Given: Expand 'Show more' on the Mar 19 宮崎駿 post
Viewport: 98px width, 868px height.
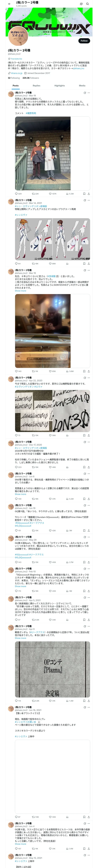Looking at the screenshot, I should (20, 290).
